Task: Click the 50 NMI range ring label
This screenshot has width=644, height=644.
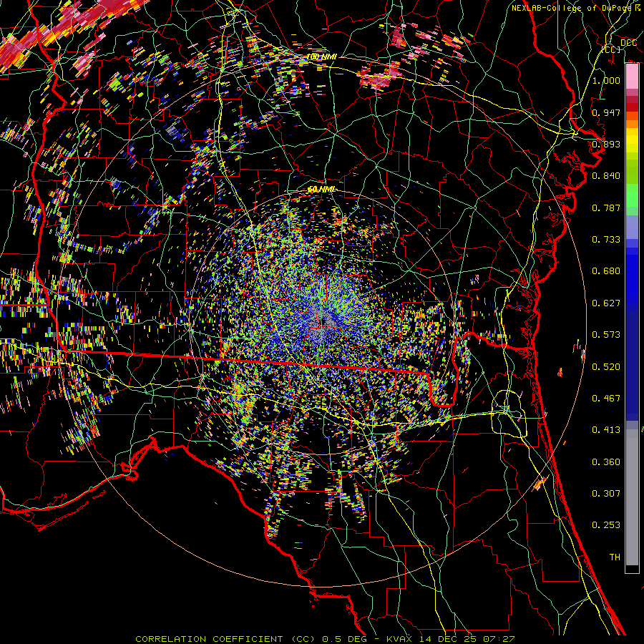Action: point(321,190)
